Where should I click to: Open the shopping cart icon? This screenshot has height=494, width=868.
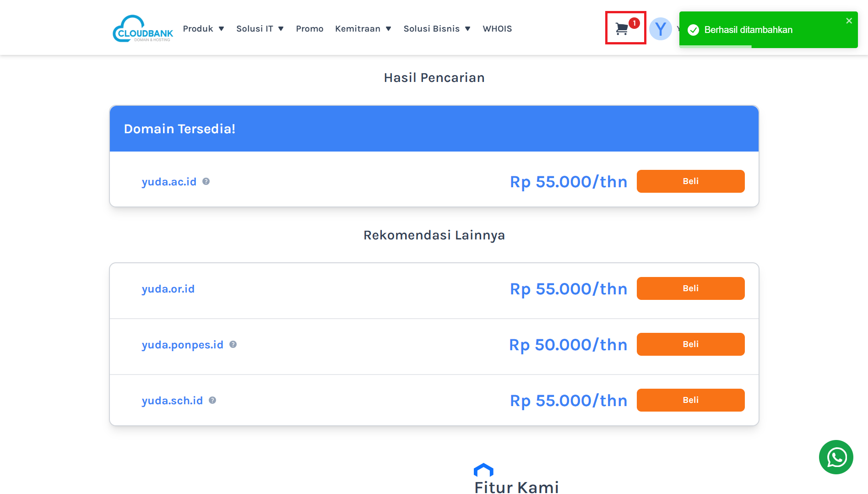tap(623, 28)
